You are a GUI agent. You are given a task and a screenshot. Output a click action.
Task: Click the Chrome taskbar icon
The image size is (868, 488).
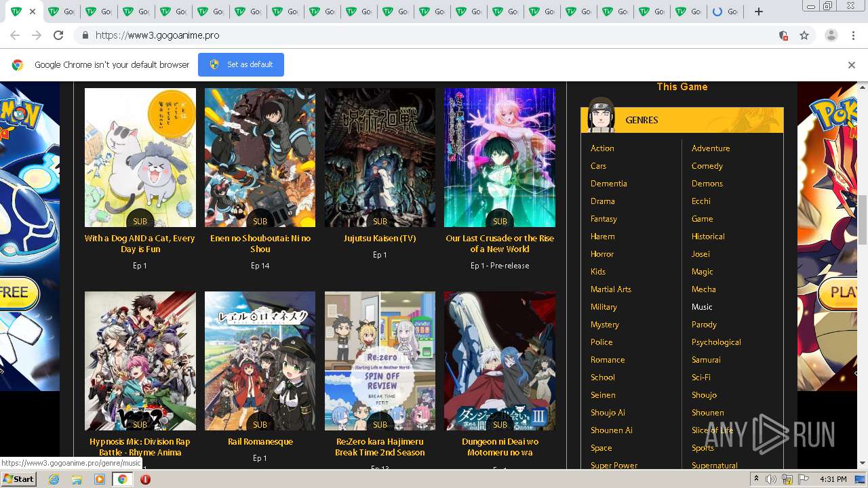[x=123, y=479]
